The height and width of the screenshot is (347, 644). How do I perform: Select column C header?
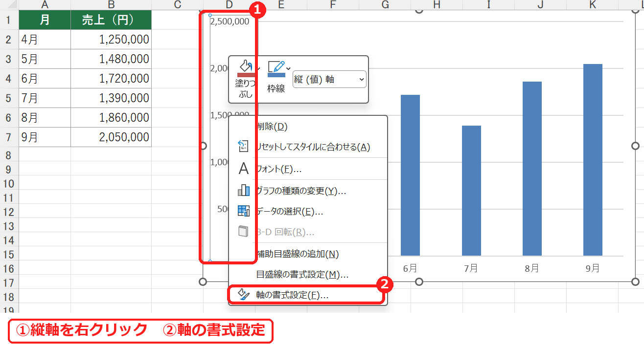click(x=177, y=5)
